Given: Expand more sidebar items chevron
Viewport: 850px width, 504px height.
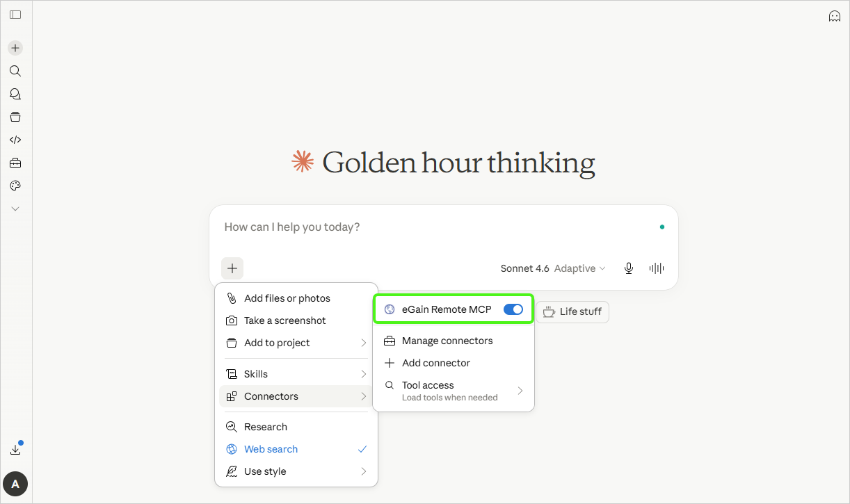Looking at the screenshot, I should [x=15, y=209].
